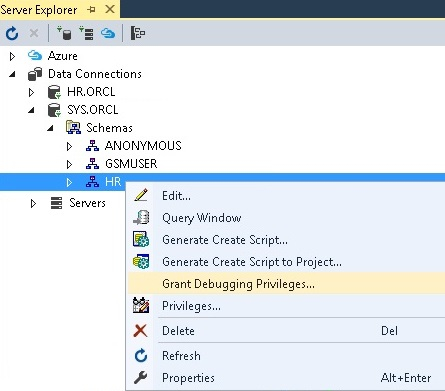The height and width of the screenshot is (391, 445).
Task: Click the Refresh arrow icon in menu
Action: [x=141, y=356]
